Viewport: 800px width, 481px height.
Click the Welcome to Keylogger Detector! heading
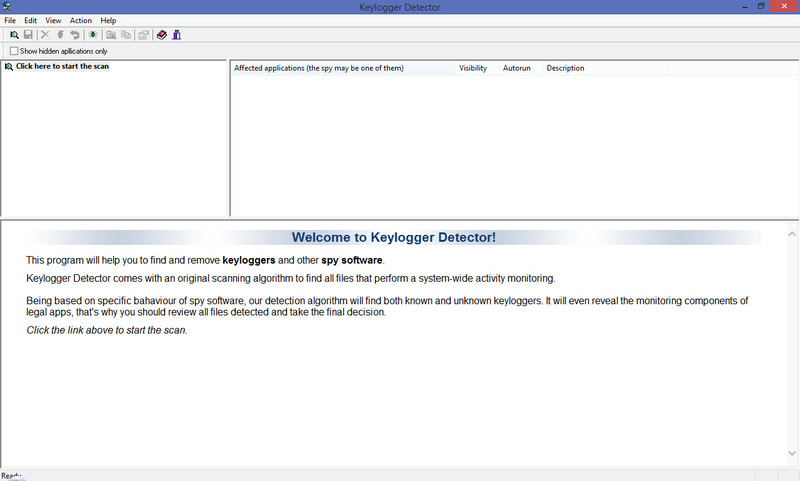pyautogui.click(x=393, y=237)
